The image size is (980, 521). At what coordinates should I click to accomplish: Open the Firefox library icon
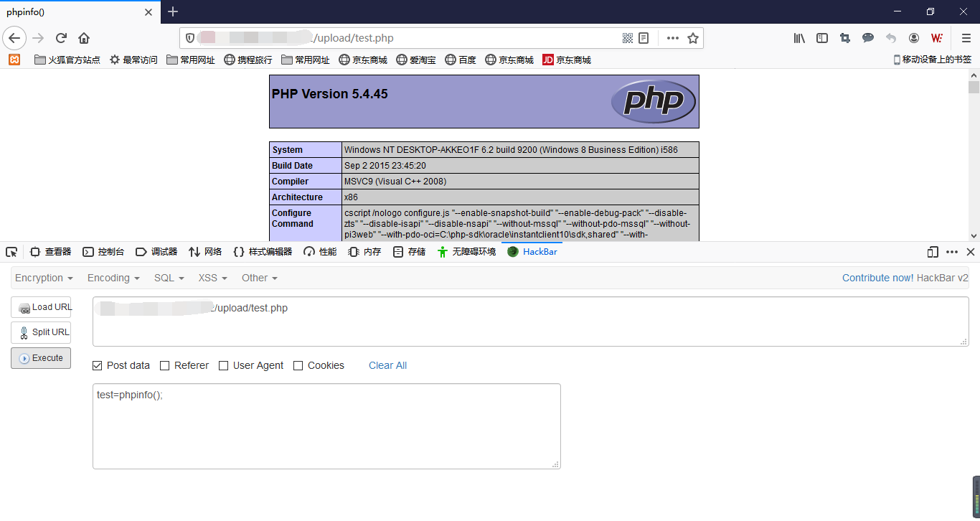798,38
